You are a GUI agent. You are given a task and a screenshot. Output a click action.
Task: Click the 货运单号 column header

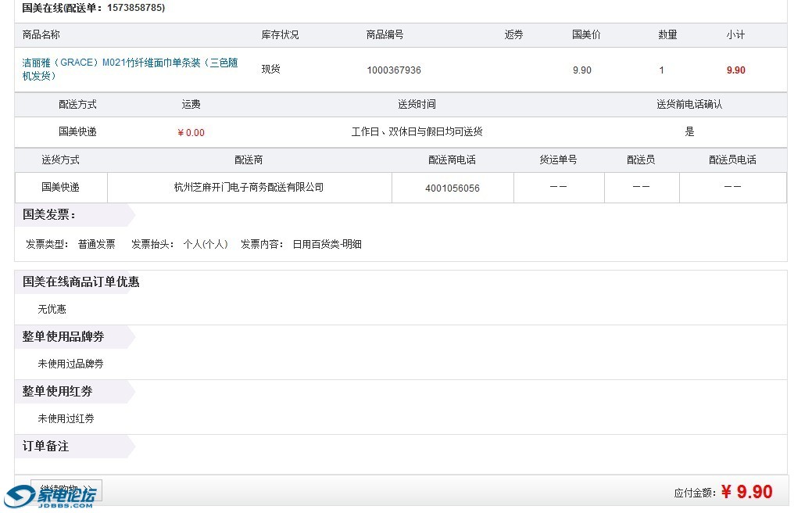(x=558, y=160)
